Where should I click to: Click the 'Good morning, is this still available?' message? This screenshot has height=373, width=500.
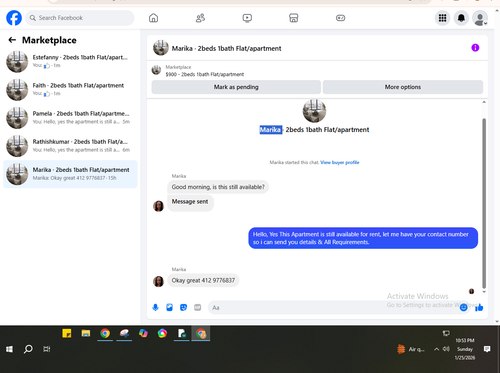click(x=218, y=187)
